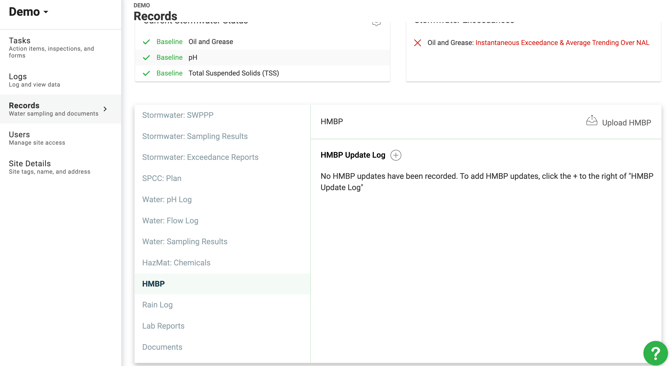Image resolution: width=670 pixels, height=366 pixels.
Task: Click the HMBP panel header title
Action: click(332, 122)
